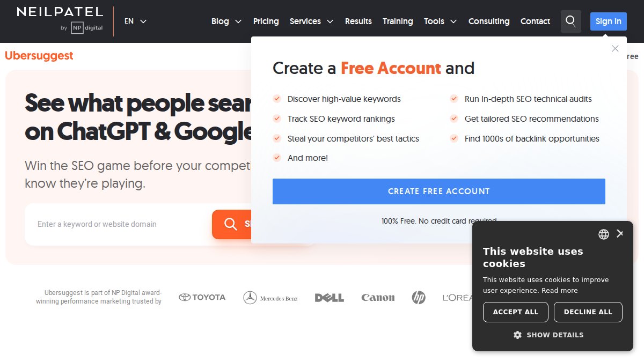This screenshot has width=644, height=362.
Task: Select the Toyota brand logo
Action: 202,297
